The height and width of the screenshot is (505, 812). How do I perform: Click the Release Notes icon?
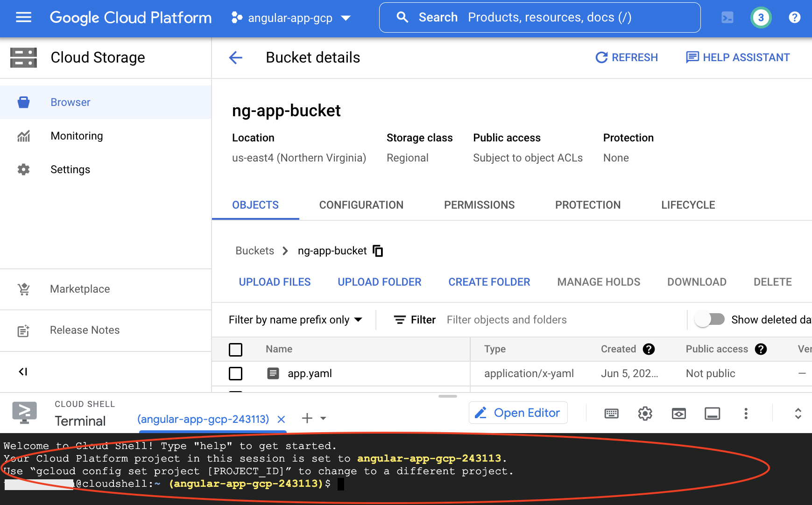pyautogui.click(x=23, y=330)
